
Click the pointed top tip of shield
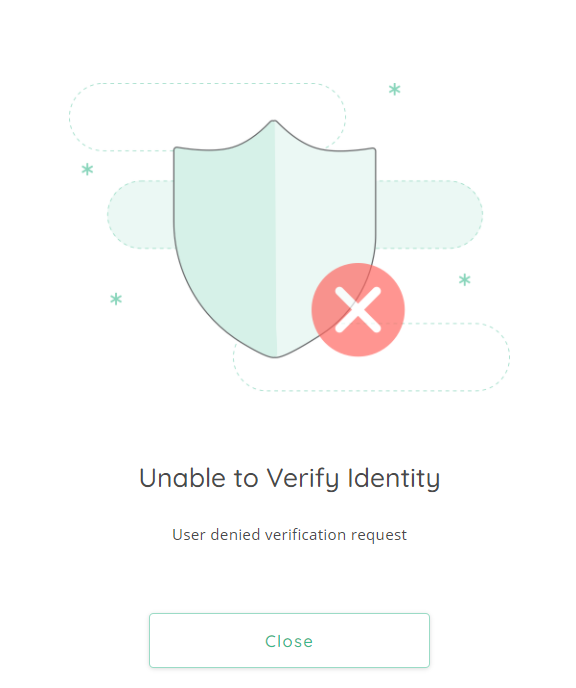click(274, 122)
